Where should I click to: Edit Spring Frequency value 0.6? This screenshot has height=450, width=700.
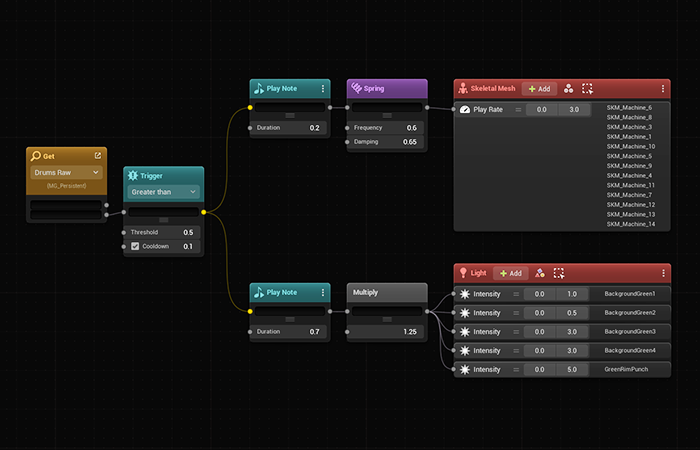tap(412, 128)
